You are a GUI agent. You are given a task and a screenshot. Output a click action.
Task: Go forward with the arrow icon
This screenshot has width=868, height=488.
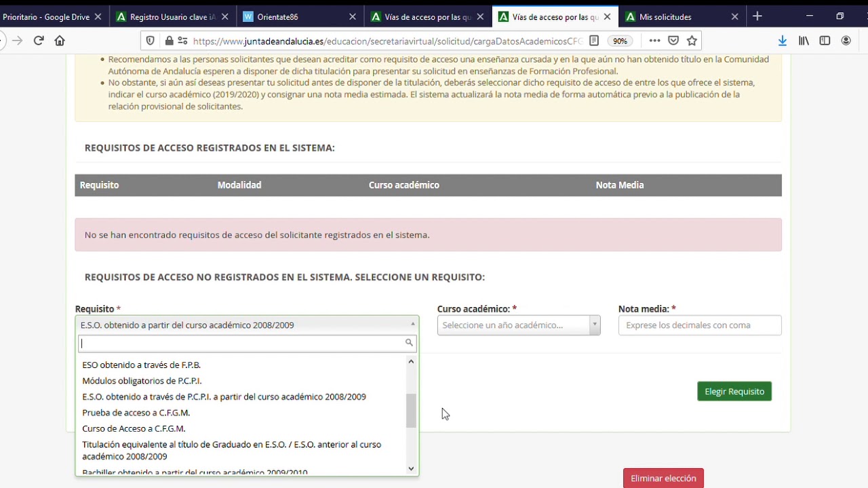(17, 41)
